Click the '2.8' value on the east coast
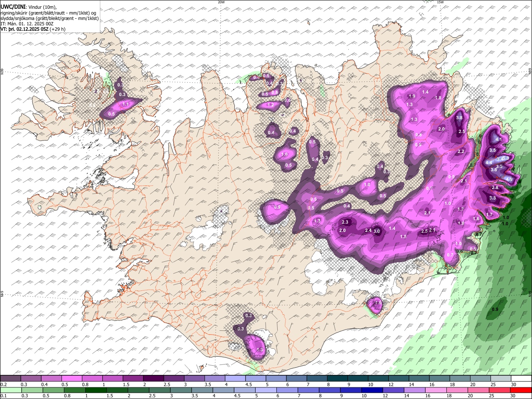The width and height of the screenshot is (532, 399). point(495,188)
